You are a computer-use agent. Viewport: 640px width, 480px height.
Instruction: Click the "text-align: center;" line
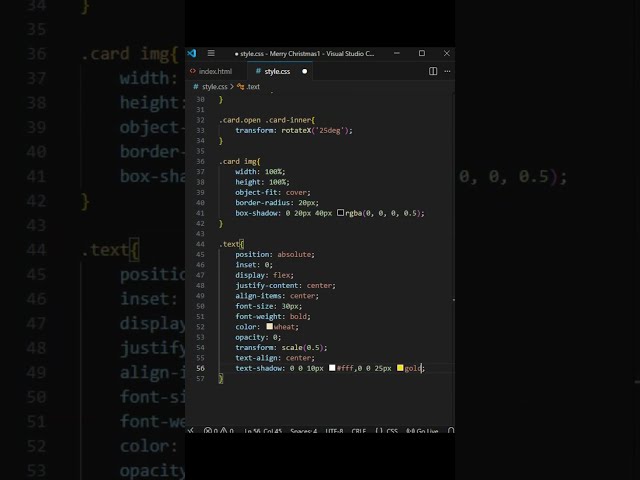point(275,358)
